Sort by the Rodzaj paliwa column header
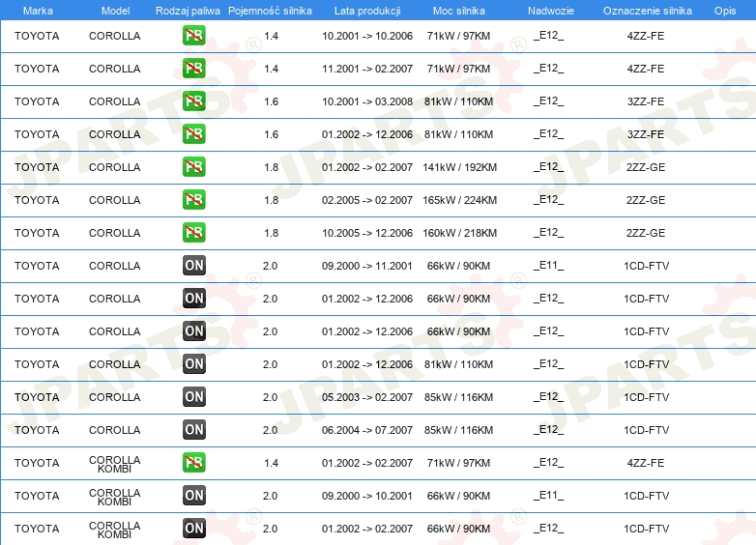Viewport: 756px width, 545px height. coord(188,11)
